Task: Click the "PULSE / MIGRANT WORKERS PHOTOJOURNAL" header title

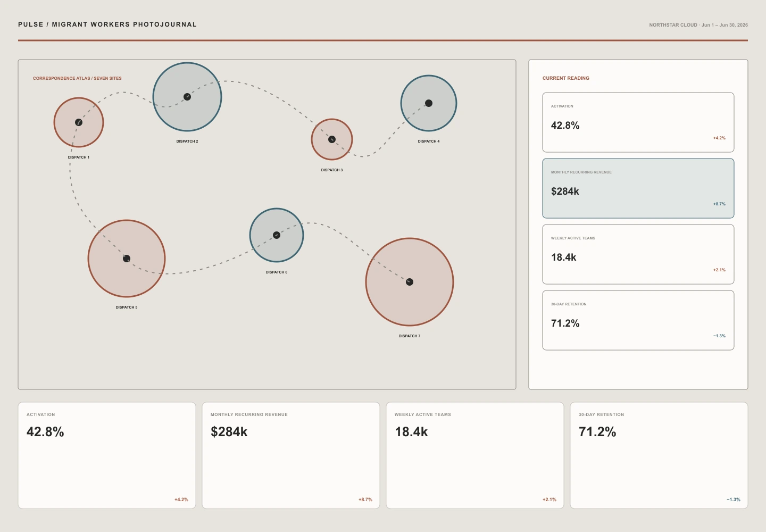Action: pyautogui.click(x=107, y=24)
